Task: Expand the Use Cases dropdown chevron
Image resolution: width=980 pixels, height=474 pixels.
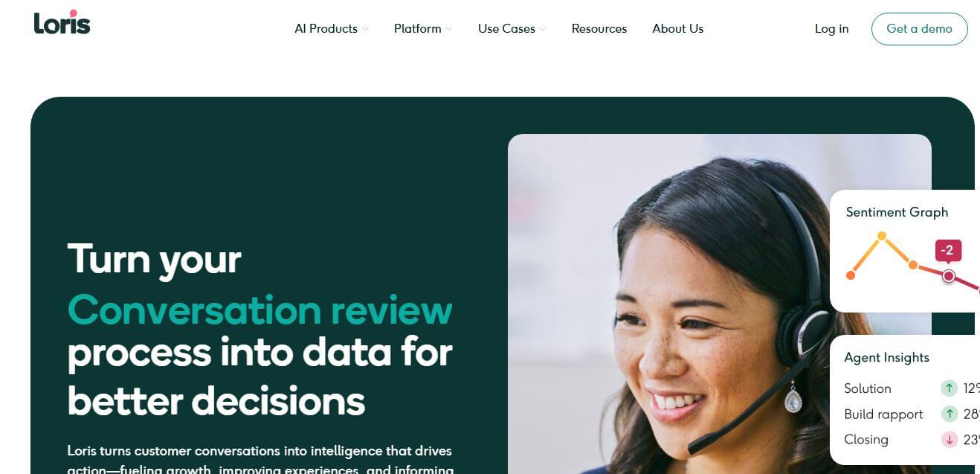Action: pos(543,30)
